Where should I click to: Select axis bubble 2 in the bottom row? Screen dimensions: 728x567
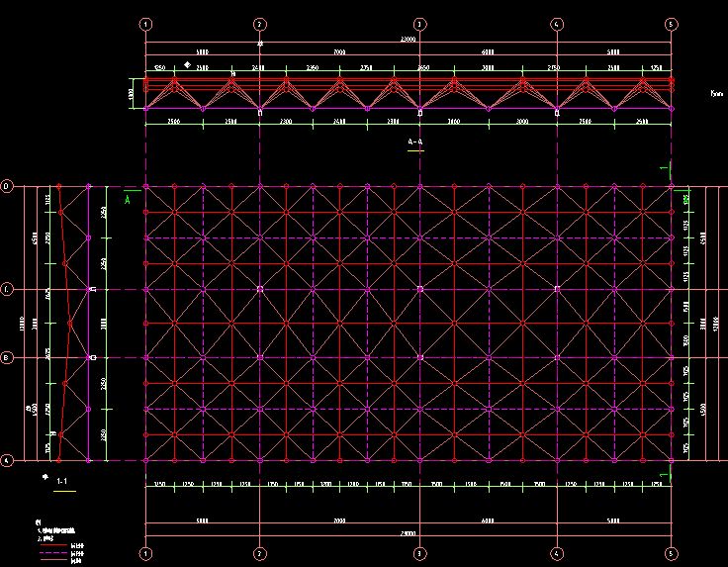pos(259,553)
